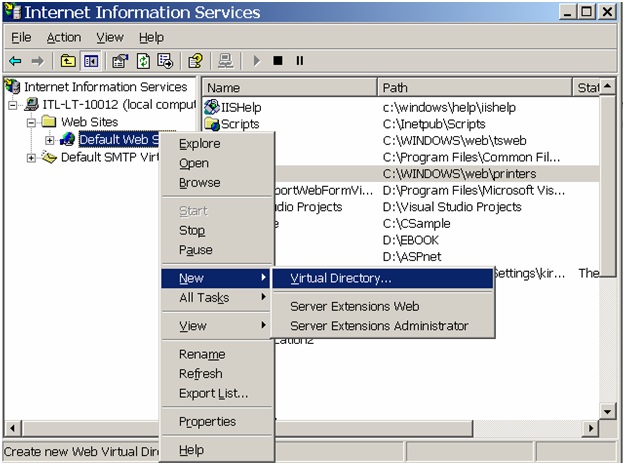Click the Refresh toolbar icon
This screenshot has width=623, height=463.
click(x=143, y=61)
